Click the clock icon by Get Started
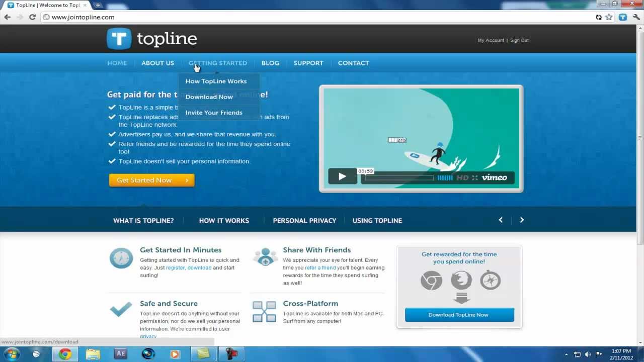The image size is (644, 362). pos(121,258)
